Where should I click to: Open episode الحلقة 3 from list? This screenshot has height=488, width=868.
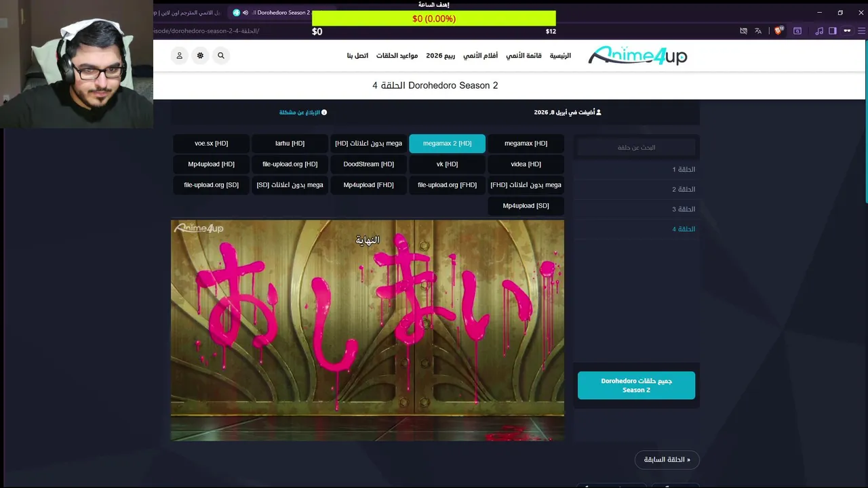tap(636, 209)
